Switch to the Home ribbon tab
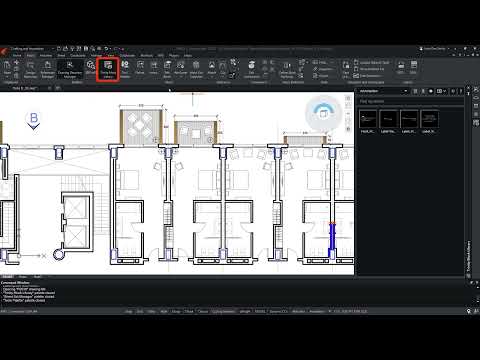The width and height of the screenshot is (480, 360). pos(17,56)
